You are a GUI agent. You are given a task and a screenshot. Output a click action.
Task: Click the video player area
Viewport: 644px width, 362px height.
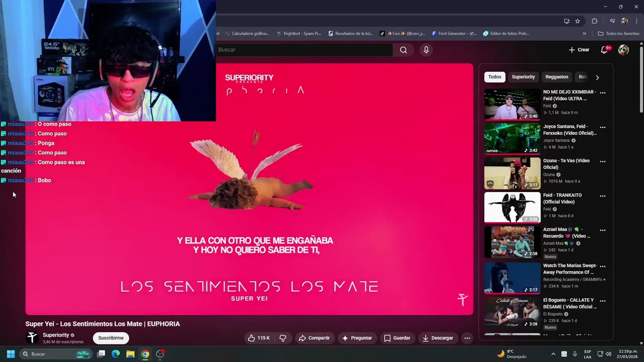pos(249,189)
